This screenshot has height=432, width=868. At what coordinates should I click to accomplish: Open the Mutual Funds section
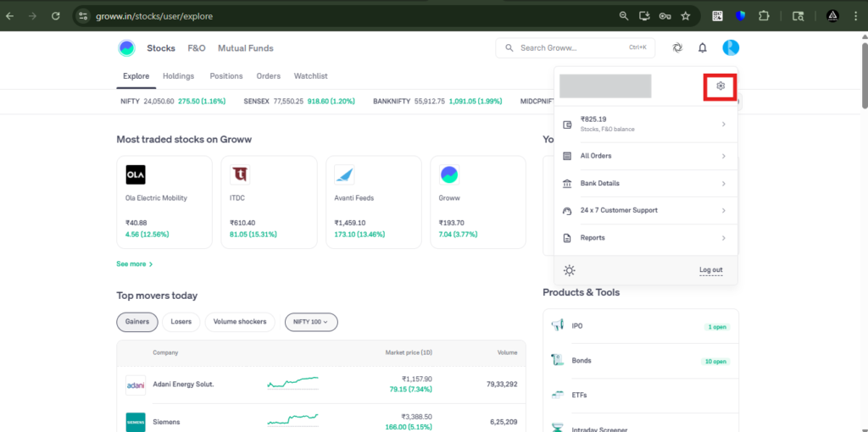coord(245,48)
